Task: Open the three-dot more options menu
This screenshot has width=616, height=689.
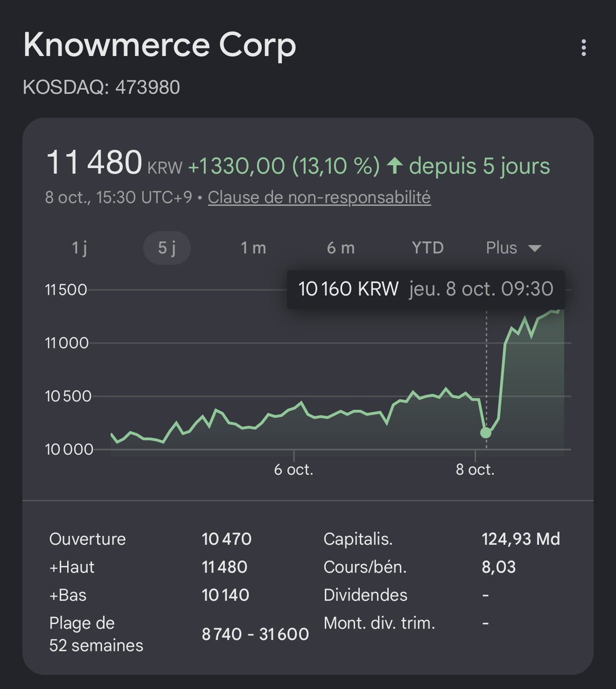Action: pos(583,48)
